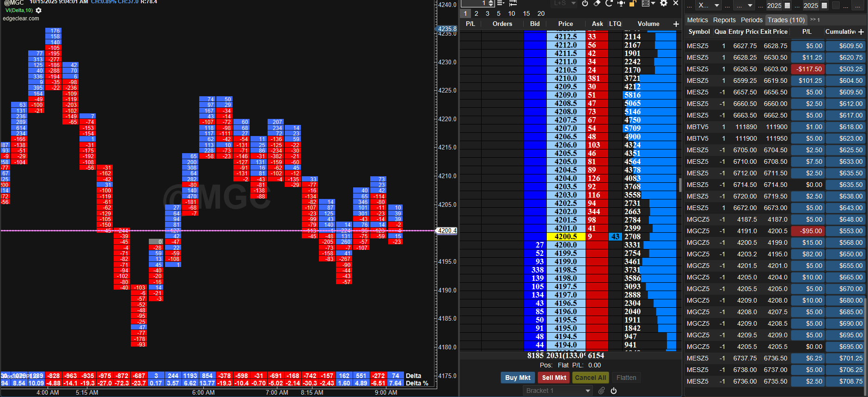The image size is (868, 397).
Task: Open VI(Delta,10) indicator settings gear
Action: tap(38, 10)
